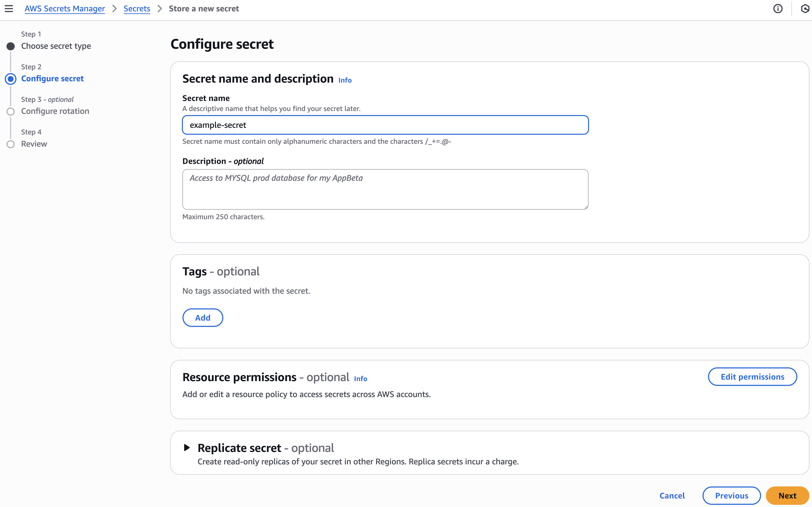Cancel storing the new secret
Screen dimensions: 812x507
click(672, 496)
